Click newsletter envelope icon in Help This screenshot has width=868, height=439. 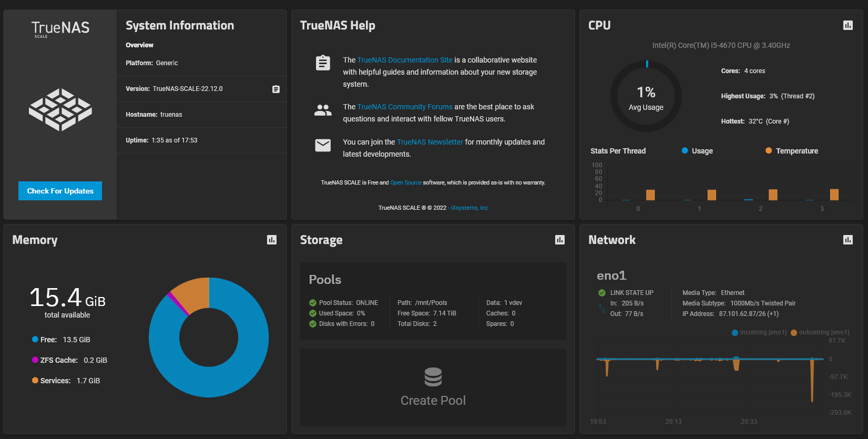(323, 145)
